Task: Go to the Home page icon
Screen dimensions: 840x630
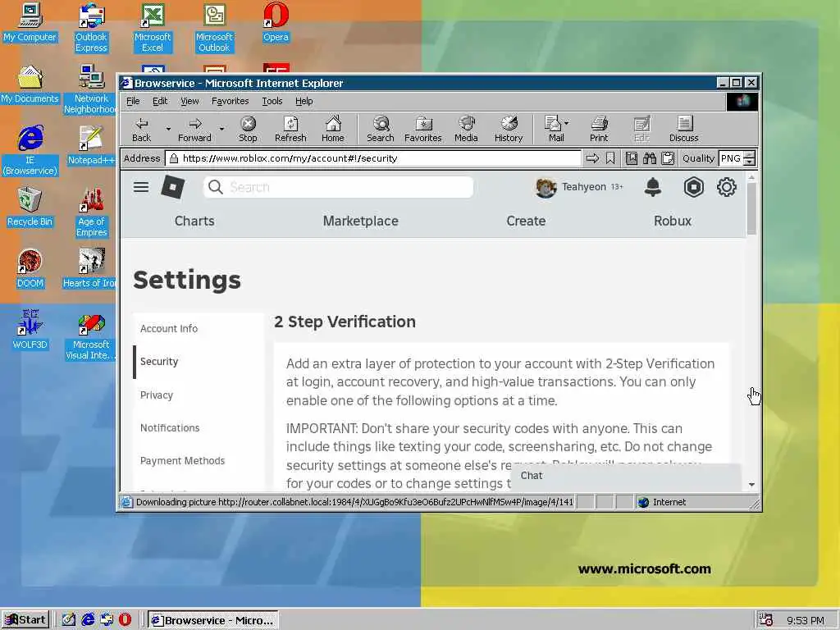Action: 333,129
